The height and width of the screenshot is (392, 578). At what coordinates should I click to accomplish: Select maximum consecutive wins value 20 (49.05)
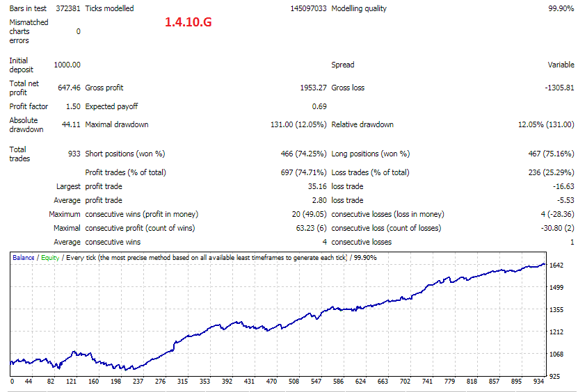point(309,215)
